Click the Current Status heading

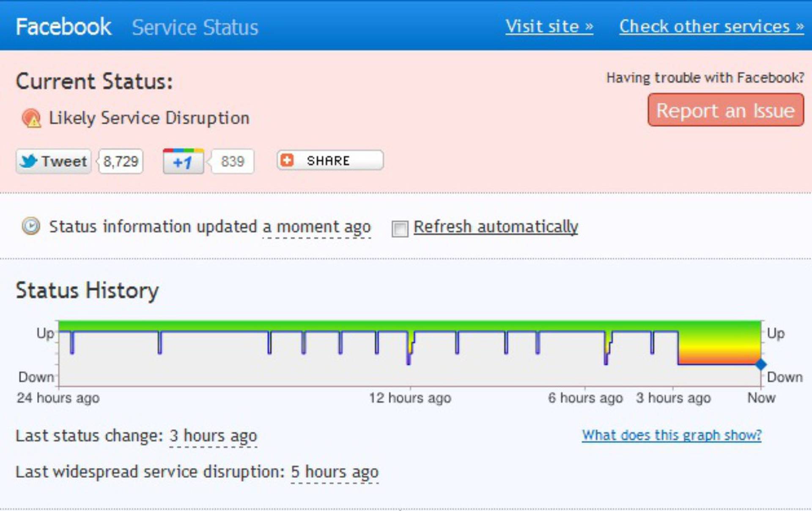(x=94, y=81)
